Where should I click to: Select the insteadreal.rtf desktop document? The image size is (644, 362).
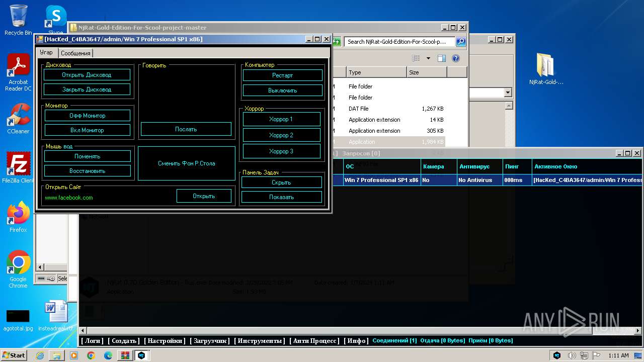tap(55, 317)
